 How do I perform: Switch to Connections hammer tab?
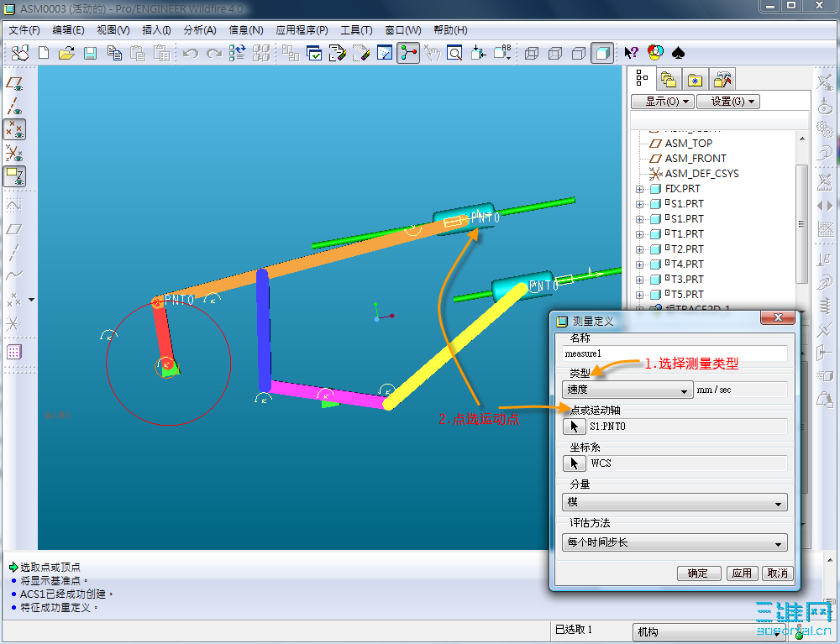(x=722, y=80)
